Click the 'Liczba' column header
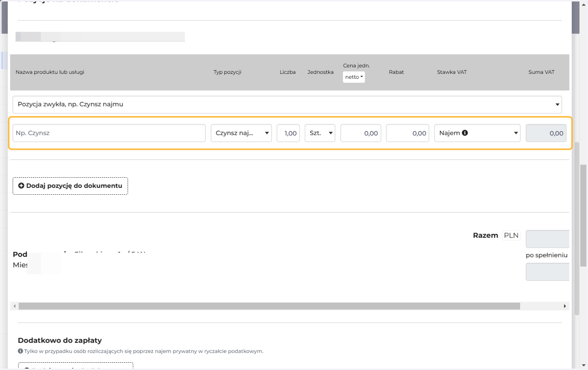This screenshot has height=370, width=588. click(288, 72)
